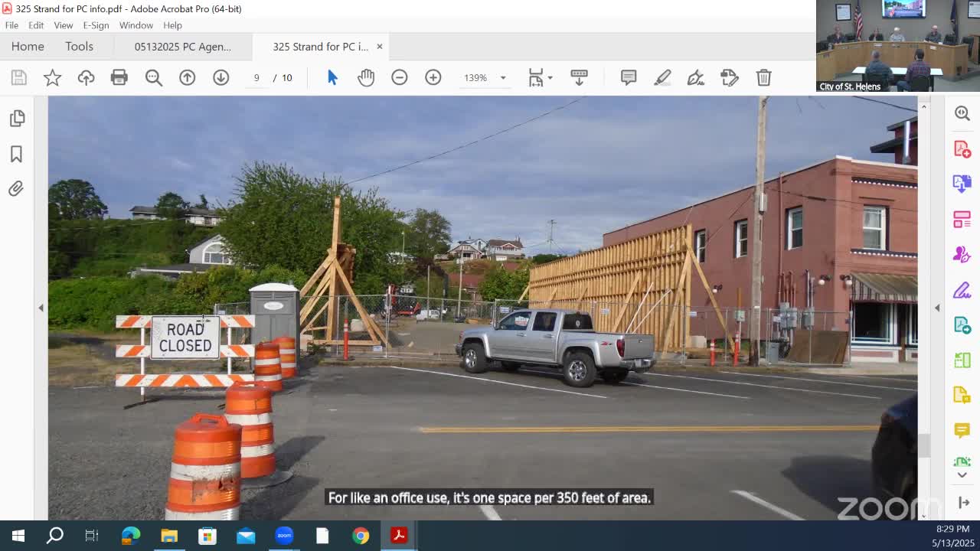
Task: Select the Highlight text pen tool
Action: [662, 77]
